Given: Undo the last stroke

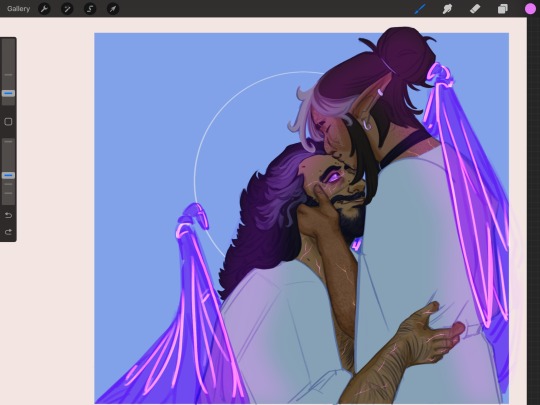Looking at the screenshot, I should (x=8, y=215).
